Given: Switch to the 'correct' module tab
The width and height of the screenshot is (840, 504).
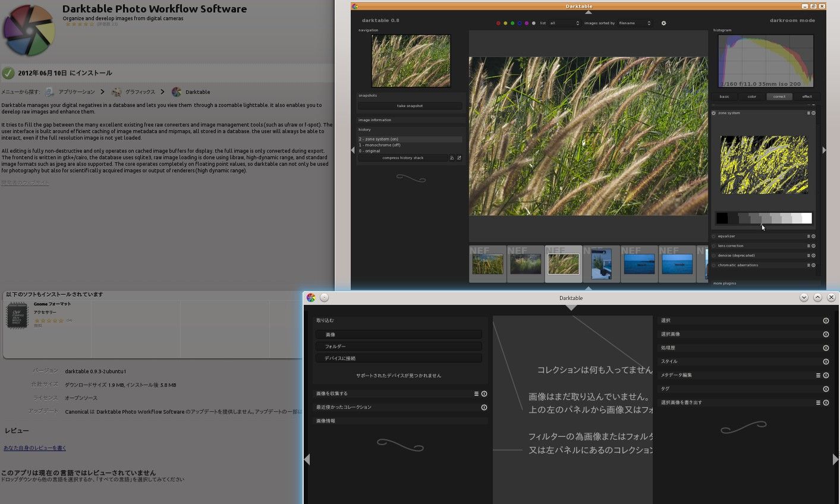Looking at the screenshot, I should click(x=779, y=96).
